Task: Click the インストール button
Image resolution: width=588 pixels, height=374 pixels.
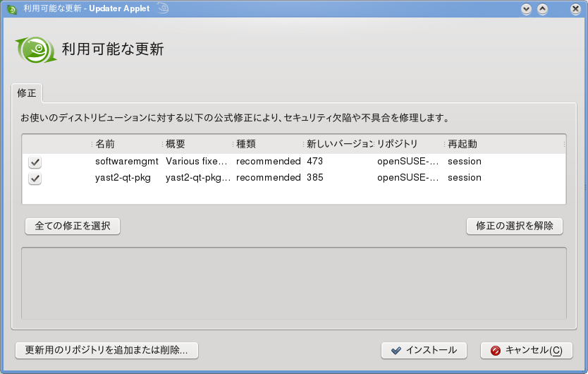Action: coord(424,350)
